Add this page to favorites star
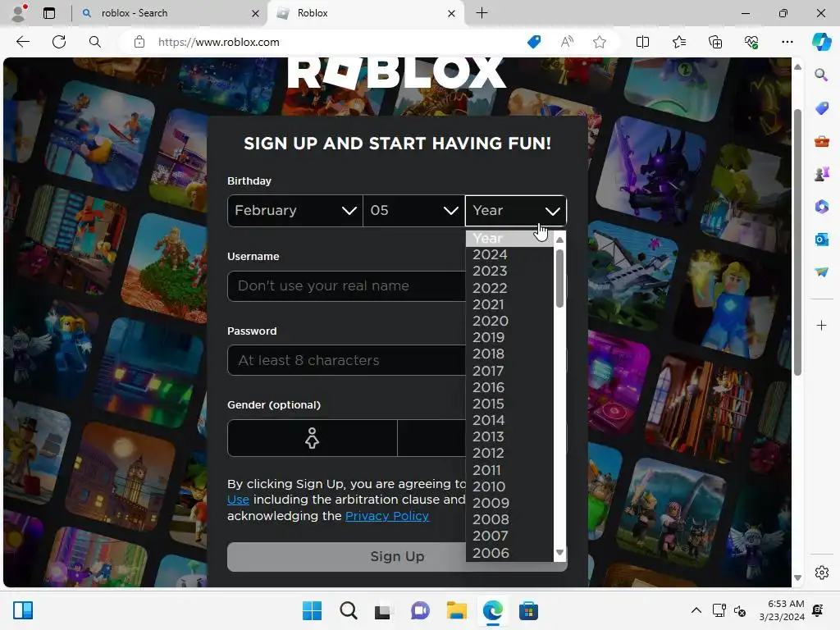The image size is (840, 630). pos(600,42)
